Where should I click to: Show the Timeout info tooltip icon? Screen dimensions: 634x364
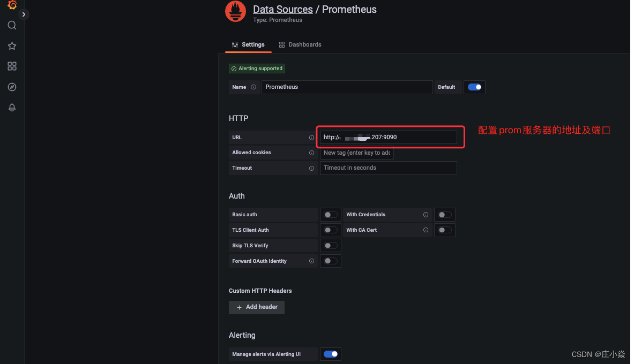point(311,169)
